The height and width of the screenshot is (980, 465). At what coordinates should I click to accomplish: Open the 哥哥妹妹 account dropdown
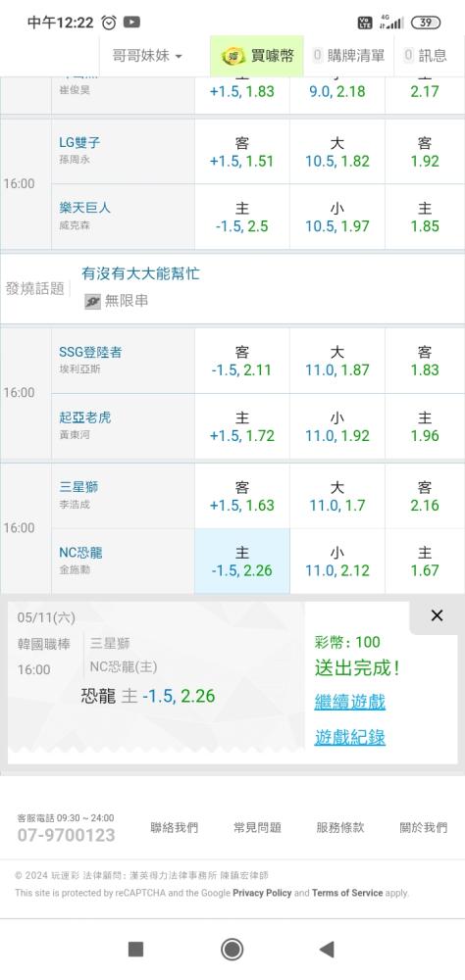click(x=147, y=56)
